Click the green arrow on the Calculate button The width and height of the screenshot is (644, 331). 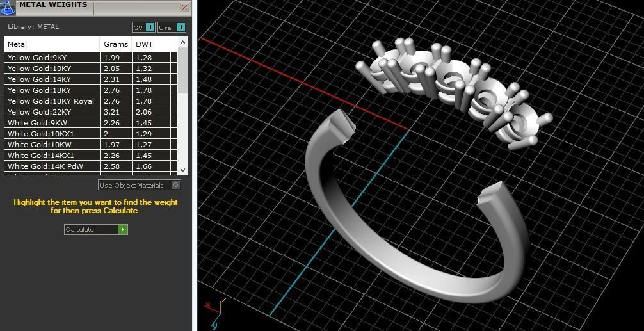point(122,229)
